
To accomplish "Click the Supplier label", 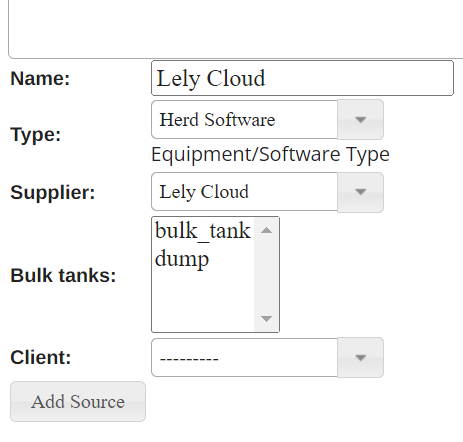I will coord(53,192).
